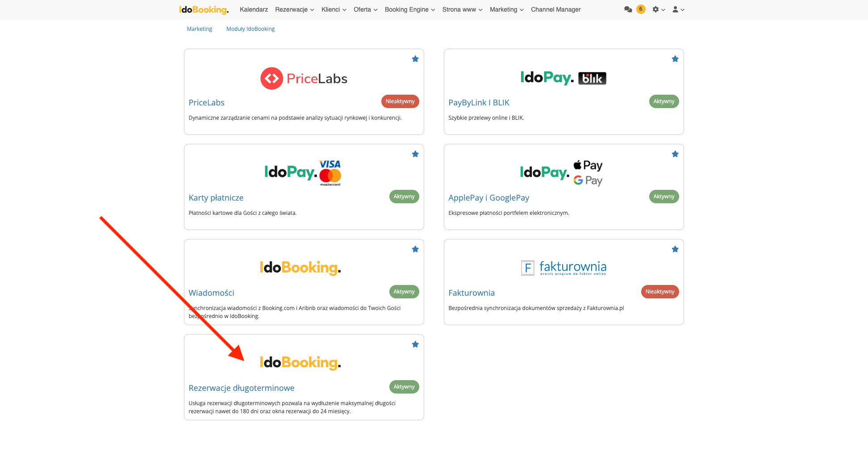Viewport: 868px width, 465px height.
Task: Click Aktywny badge on ApplePay i GooglePay card
Action: click(664, 197)
